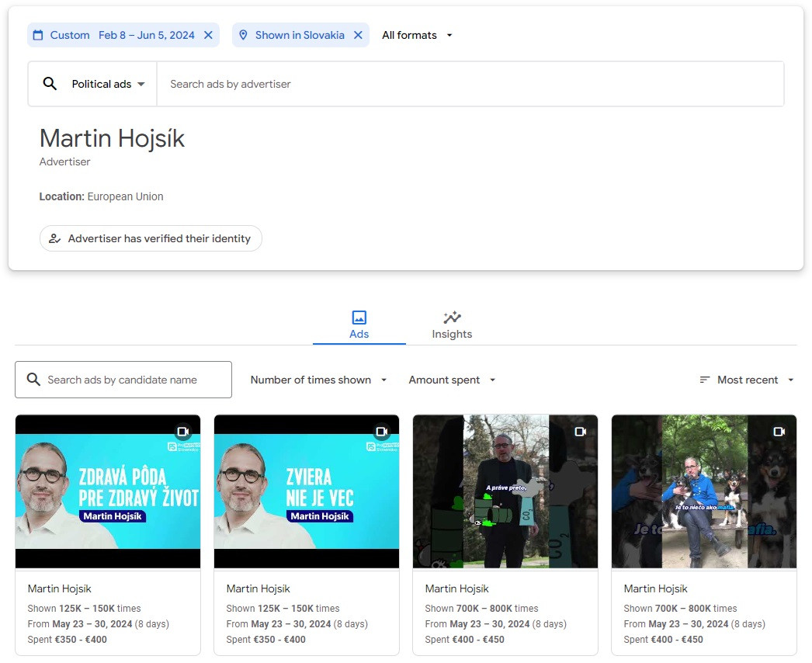This screenshot has height=663, width=812.
Task: Open Number of times shown filter
Action: pyautogui.click(x=318, y=380)
